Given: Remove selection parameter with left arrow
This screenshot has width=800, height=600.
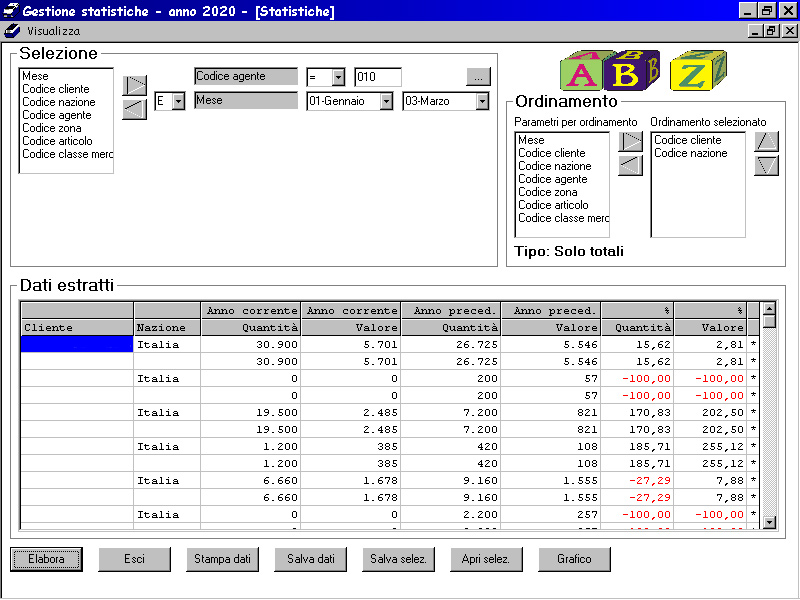Looking at the screenshot, I should tap(135, 109).
